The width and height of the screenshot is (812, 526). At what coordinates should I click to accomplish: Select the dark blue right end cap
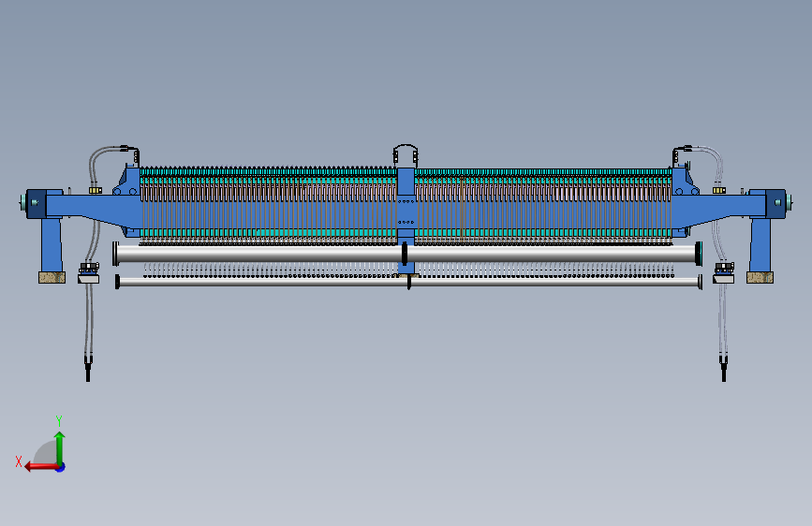coord(775,203)
